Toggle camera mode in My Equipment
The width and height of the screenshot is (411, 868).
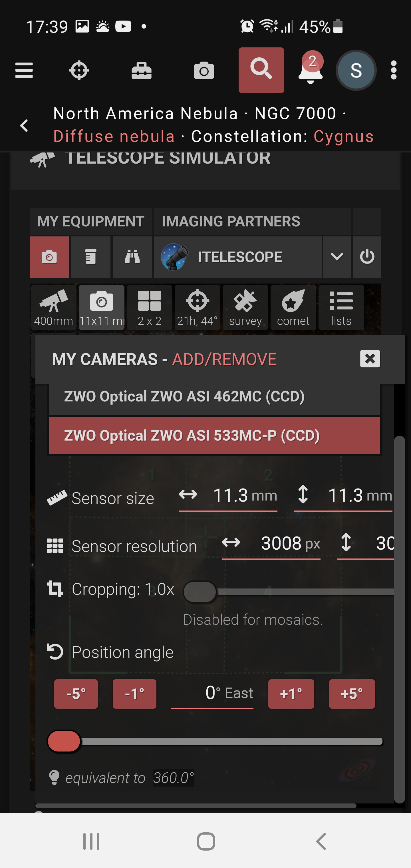49,257
